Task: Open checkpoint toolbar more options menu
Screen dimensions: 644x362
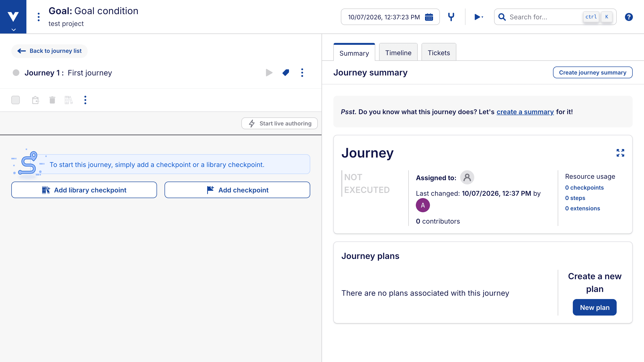Action: [x=85, y=100]
